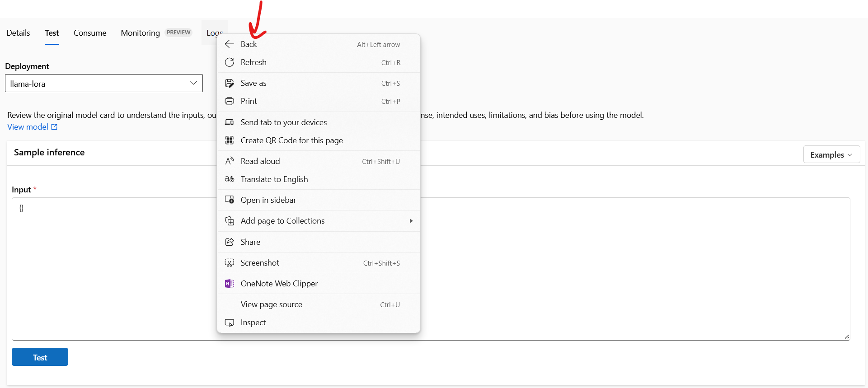Viewport: 868px width, 388px height.
Task: Click the QR code icon
Action: click(x=230, y=140)
